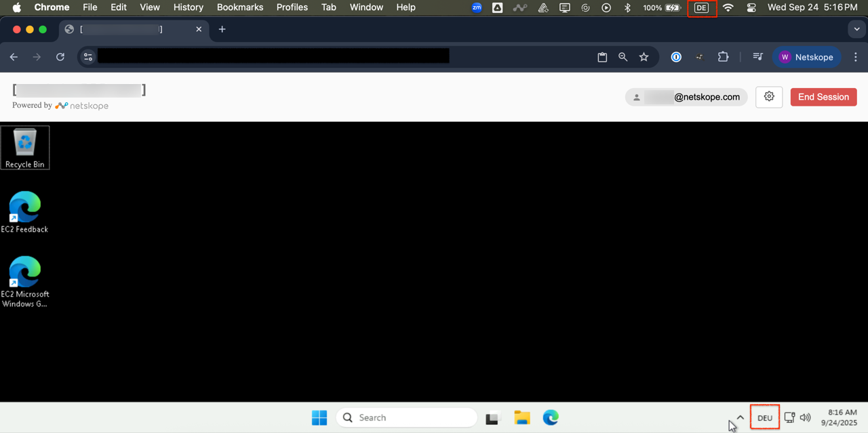Click the menu bar date and time
The image size is (868, 433).
pos(812,7)
